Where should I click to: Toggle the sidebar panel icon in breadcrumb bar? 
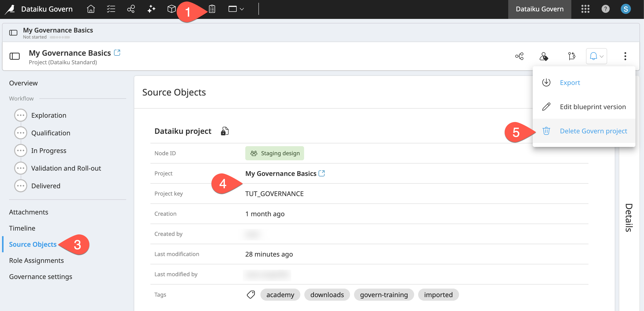click(x=13, y=33)
